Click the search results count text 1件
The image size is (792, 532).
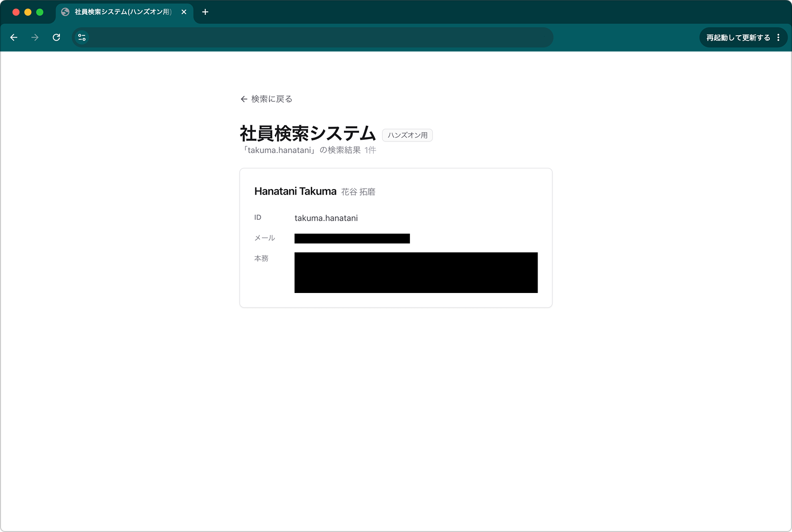370,150
